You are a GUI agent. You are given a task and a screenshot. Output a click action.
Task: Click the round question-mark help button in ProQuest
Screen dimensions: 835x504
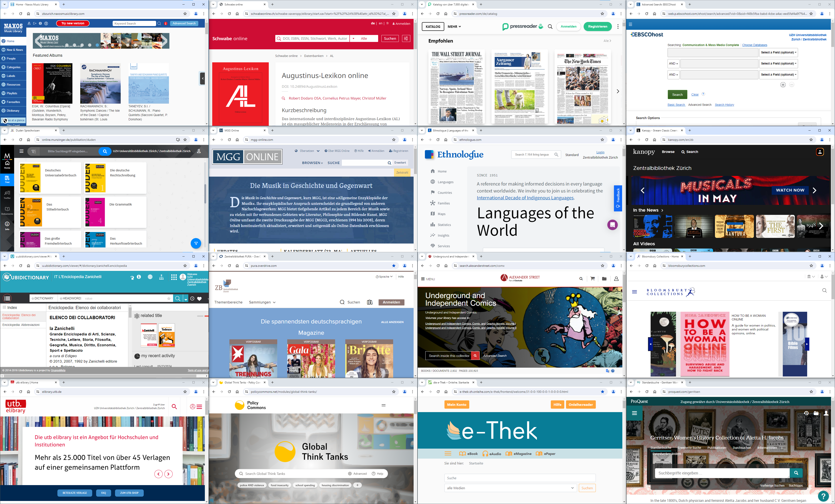[823, 496]
